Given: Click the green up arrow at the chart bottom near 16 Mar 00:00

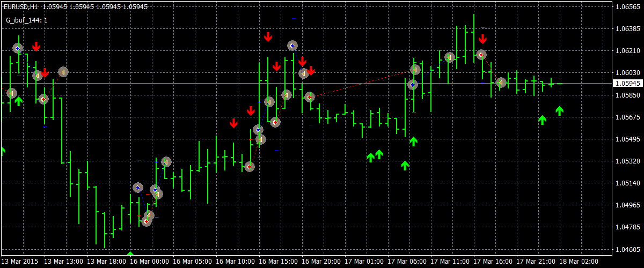Looking at the screenshot, I should [x=130, y=254].
